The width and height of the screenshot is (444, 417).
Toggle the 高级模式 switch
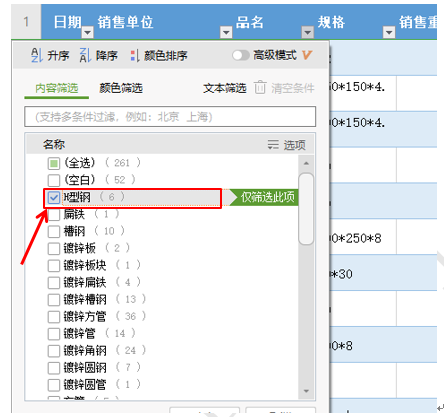pos(241,55)
